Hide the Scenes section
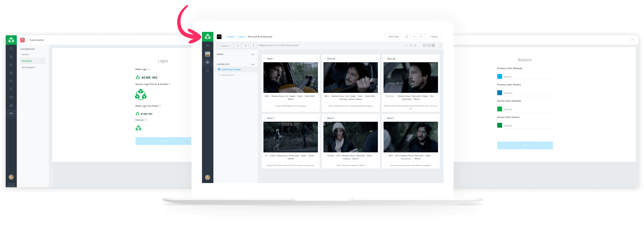 (x=253, y=54)
